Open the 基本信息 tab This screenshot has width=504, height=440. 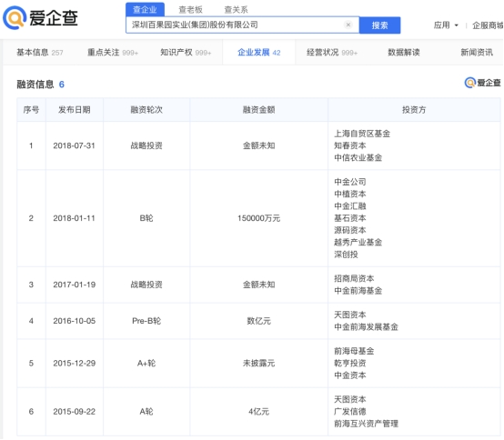tap(40, 53)
